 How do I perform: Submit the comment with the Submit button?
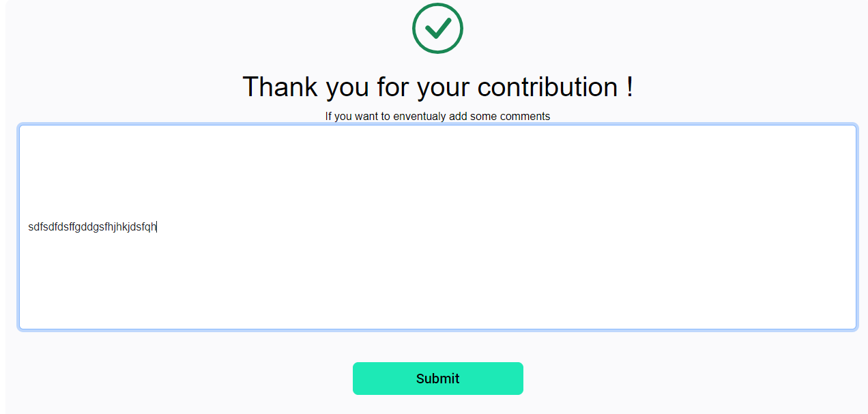click(437, 379)
